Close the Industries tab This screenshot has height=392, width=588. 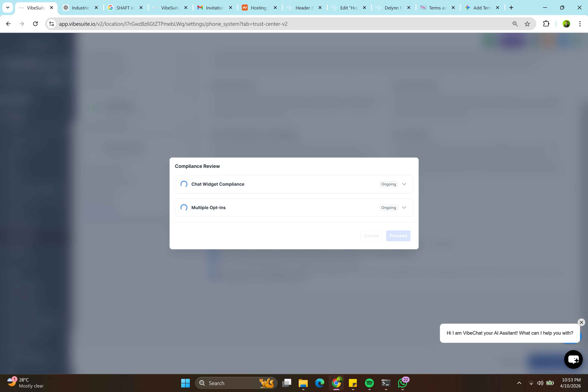96,8
